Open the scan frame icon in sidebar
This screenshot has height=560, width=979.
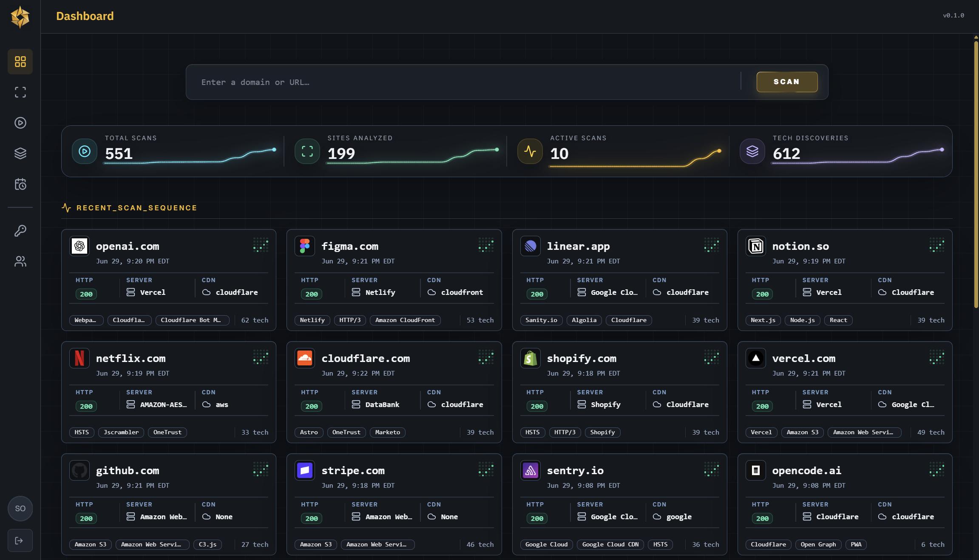click(20, 92)
